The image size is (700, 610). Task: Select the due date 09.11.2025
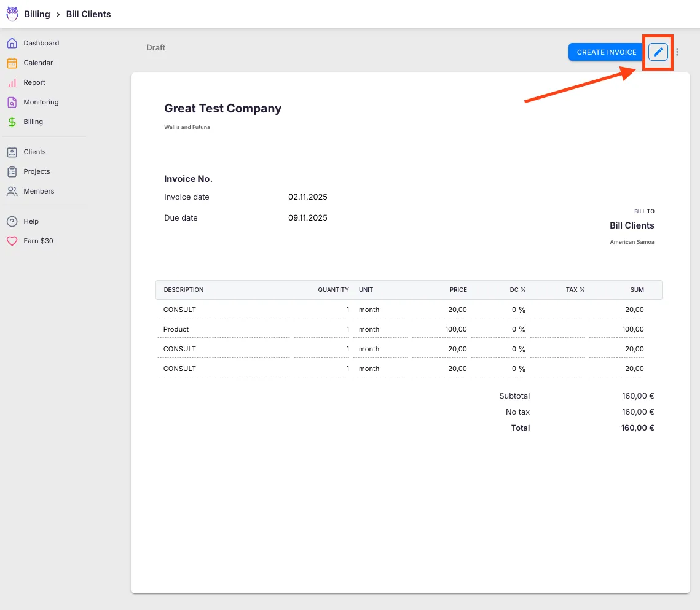(x=307, y=218)
